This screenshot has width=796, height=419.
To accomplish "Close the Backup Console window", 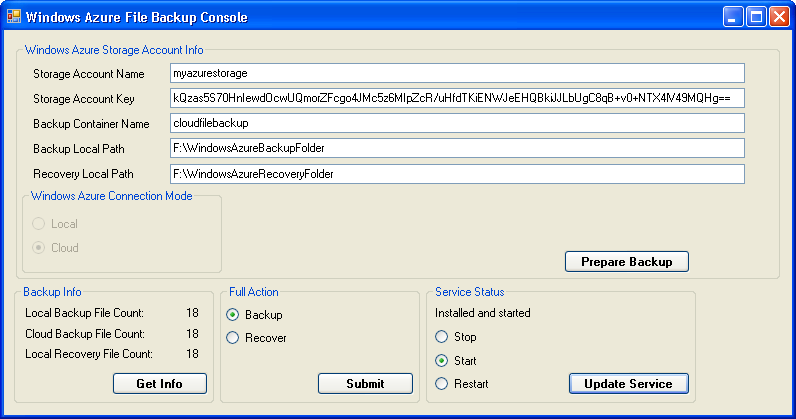I will pyautogui.click(x=779, y=17).
